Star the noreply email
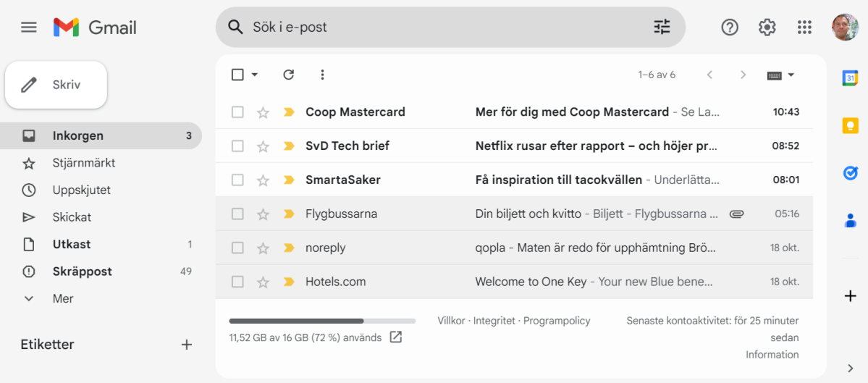The height and width of the screenshot is (383, 868). click(x=263, y=248)
